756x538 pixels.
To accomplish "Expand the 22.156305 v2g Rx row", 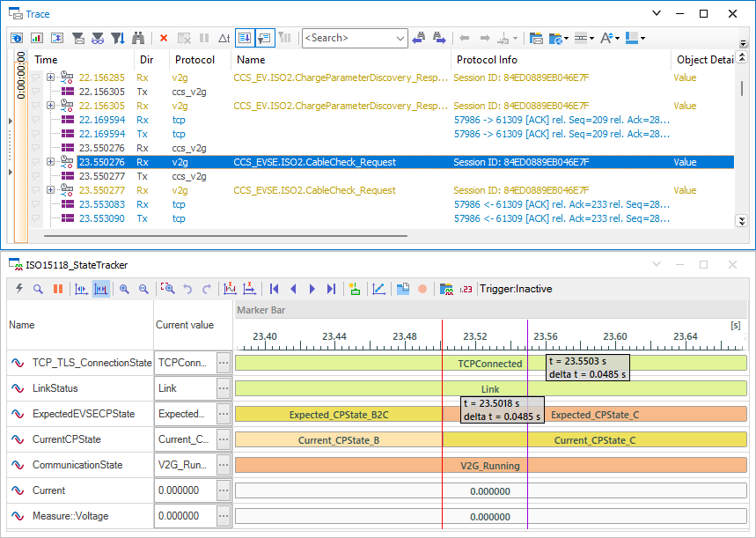I will (x=50, y=105).
